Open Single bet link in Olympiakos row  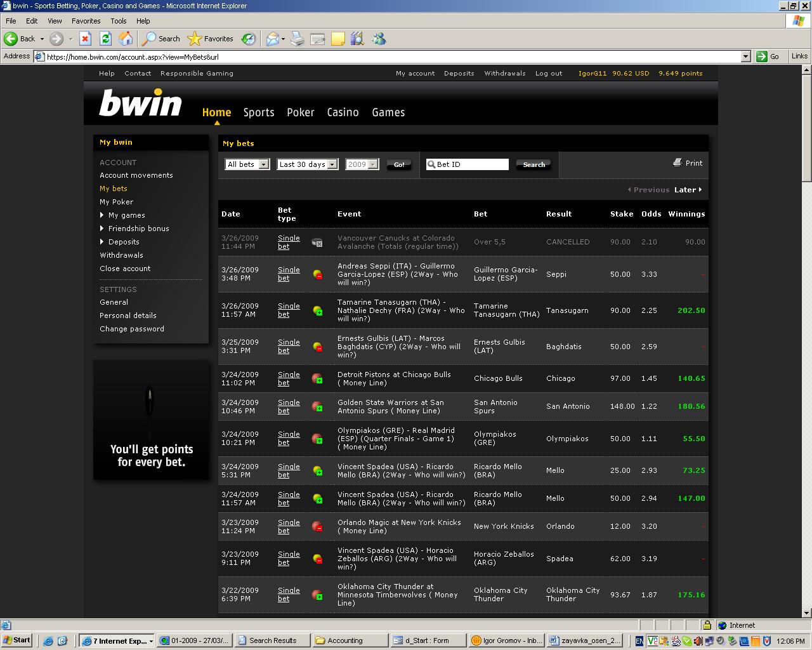point(289,439)
